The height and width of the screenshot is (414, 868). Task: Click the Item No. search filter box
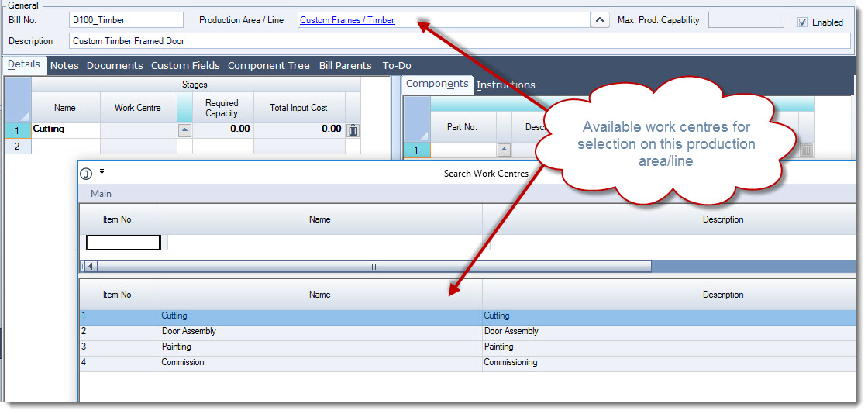[123, 243]
